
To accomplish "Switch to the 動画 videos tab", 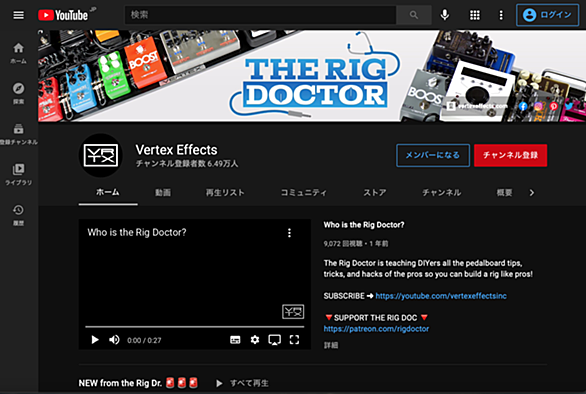I will (163, 193).
